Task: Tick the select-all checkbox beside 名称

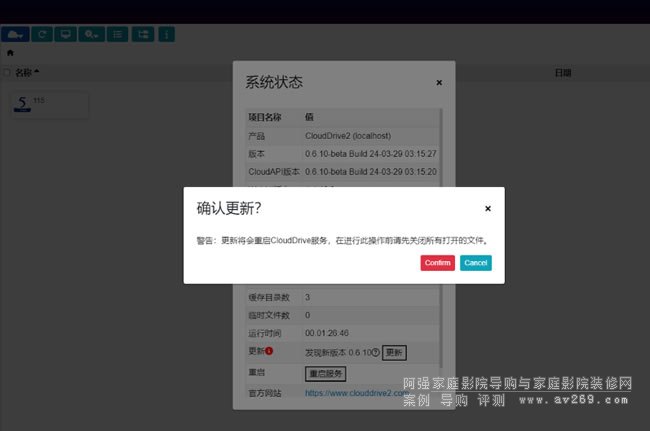Action: tap(8, 73)
